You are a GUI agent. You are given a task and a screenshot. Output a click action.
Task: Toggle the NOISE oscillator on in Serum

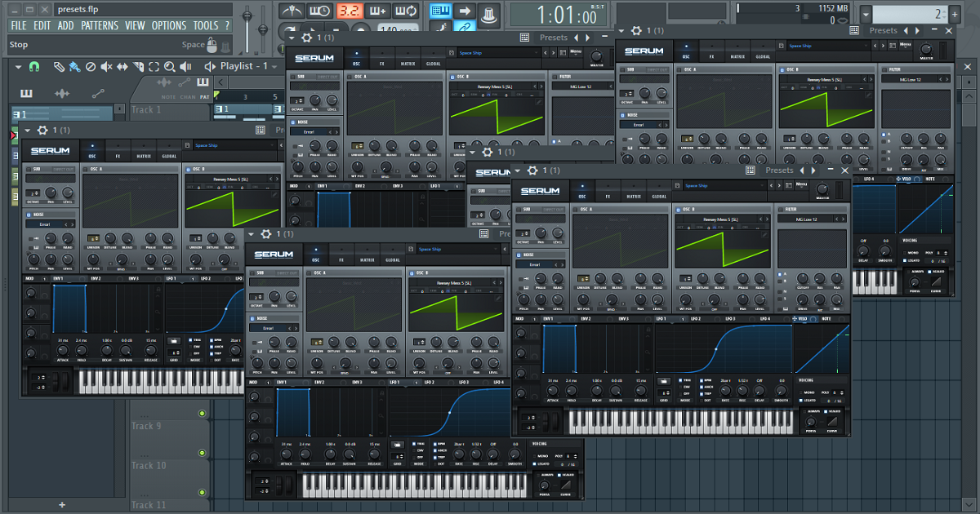[x=519, y=255]
